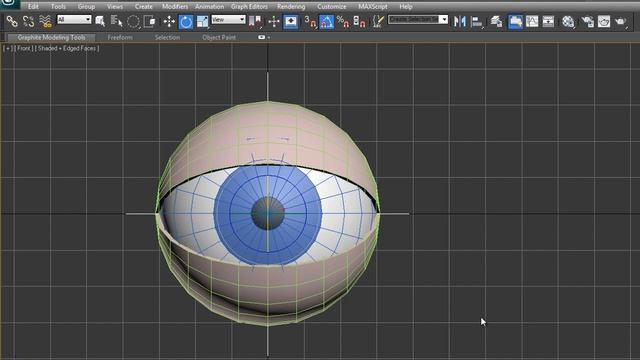Viewport: 640px width, 360px height.
Task: Open the Manage Layers dialog
Action: click(x=496, y=21)
